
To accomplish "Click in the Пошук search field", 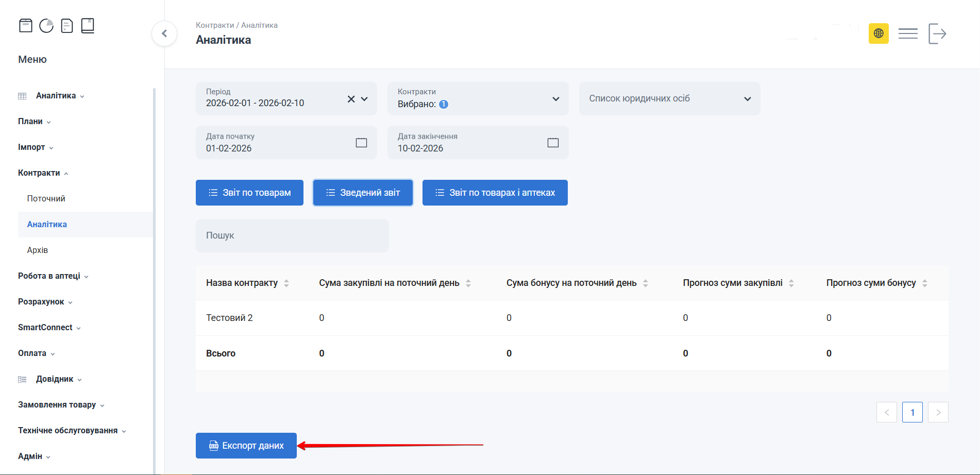I will click(292, 235).
